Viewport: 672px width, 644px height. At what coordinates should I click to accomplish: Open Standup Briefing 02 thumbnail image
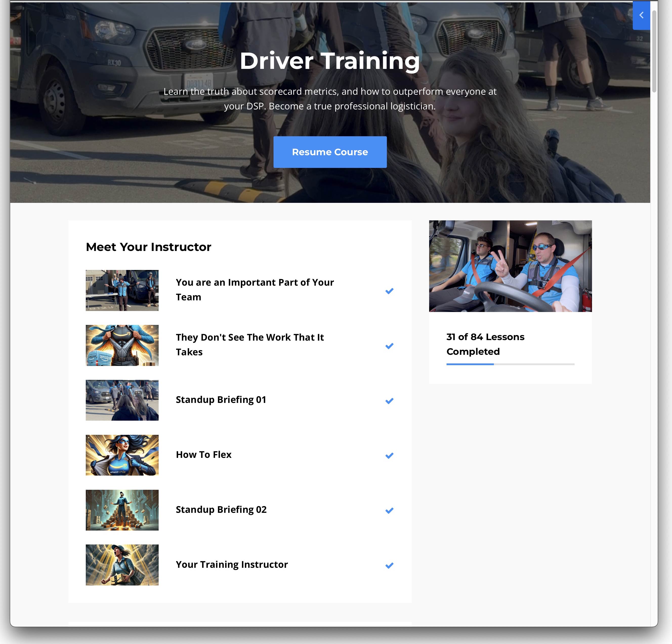[x=122, y=510]
